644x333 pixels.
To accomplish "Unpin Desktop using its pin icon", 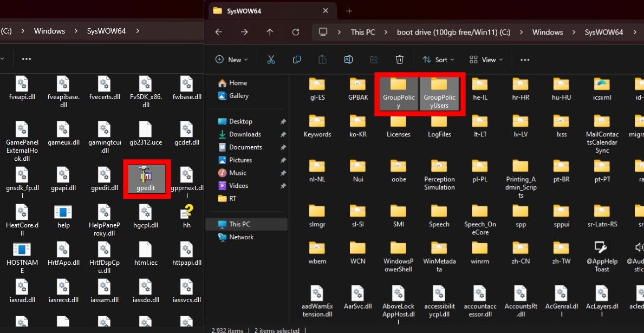I will click(283, 122).
